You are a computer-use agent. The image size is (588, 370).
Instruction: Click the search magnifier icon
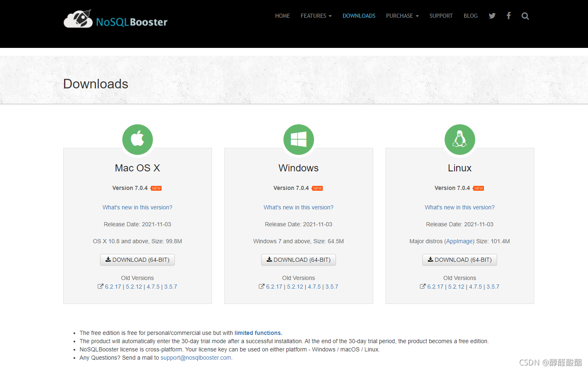click(525, 16)
